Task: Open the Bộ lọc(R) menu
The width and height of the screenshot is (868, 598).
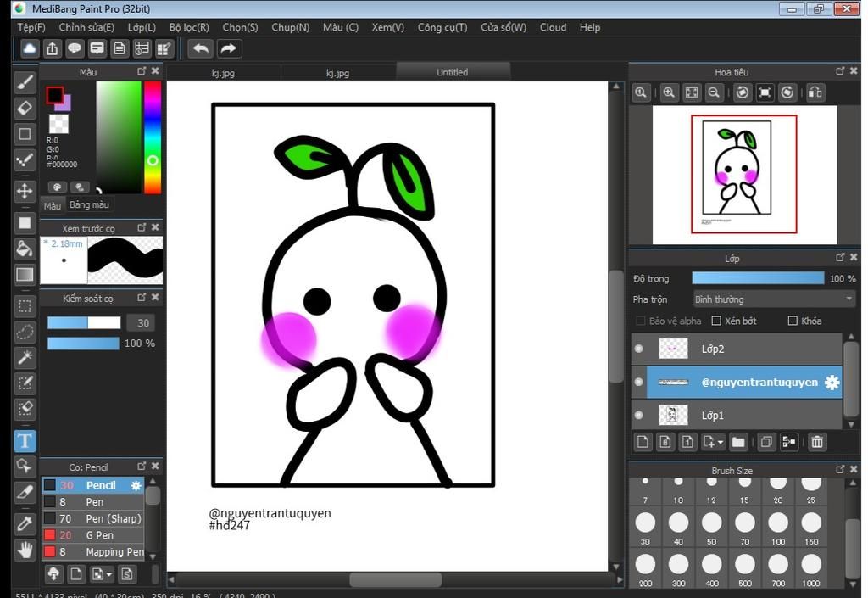Action: [189, 27]
